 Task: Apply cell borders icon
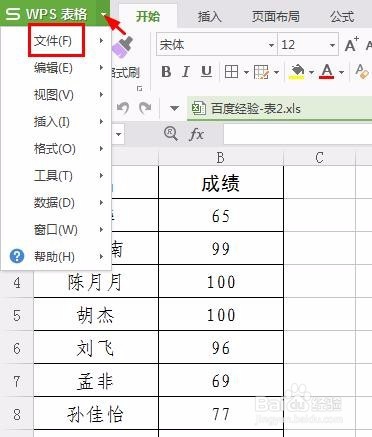coord(232,72)
